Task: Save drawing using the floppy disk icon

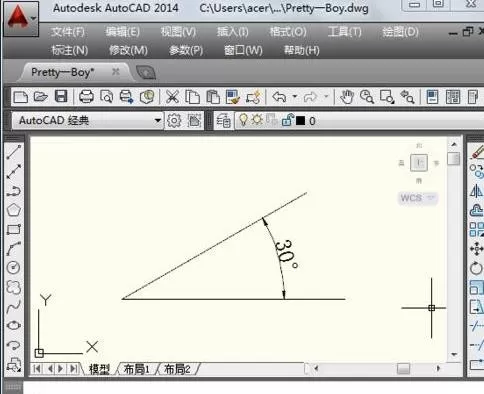Action: pos(61,97)
